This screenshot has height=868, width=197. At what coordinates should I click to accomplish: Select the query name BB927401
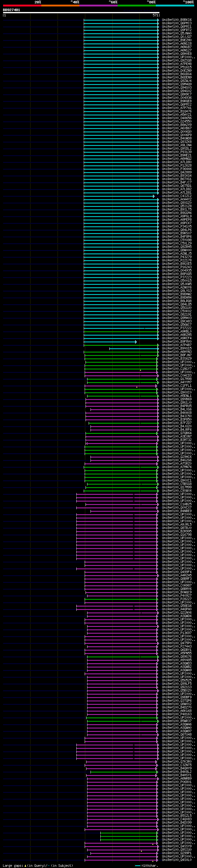(11, 10)
